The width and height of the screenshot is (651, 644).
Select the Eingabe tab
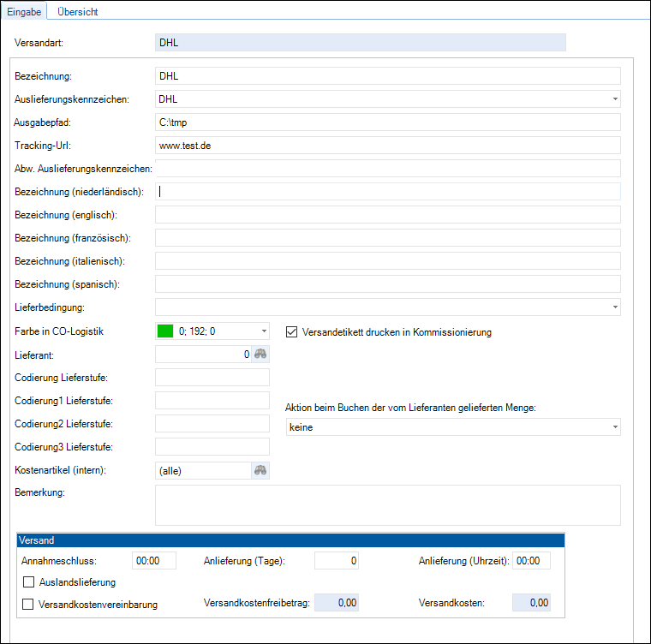pos(23,12)
